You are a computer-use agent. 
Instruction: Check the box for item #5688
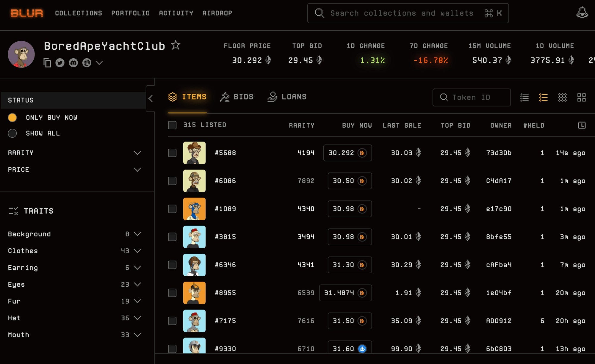coord(172,153)
